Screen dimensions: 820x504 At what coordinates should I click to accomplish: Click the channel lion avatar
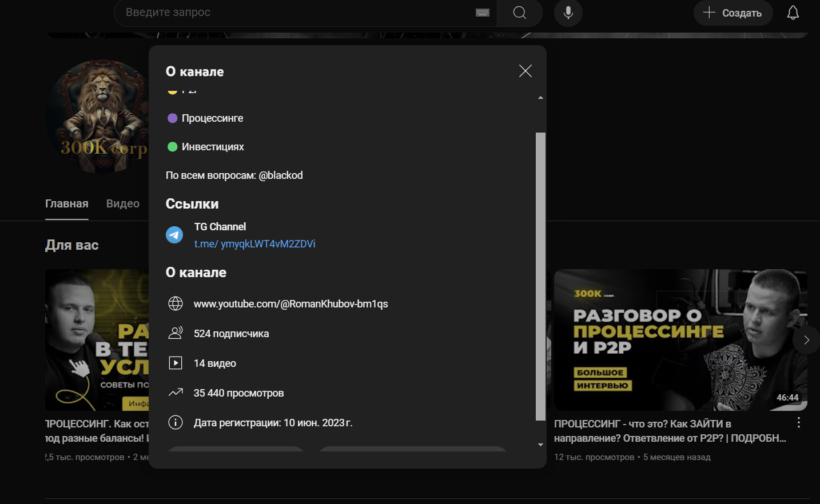[x=97, y=116]
